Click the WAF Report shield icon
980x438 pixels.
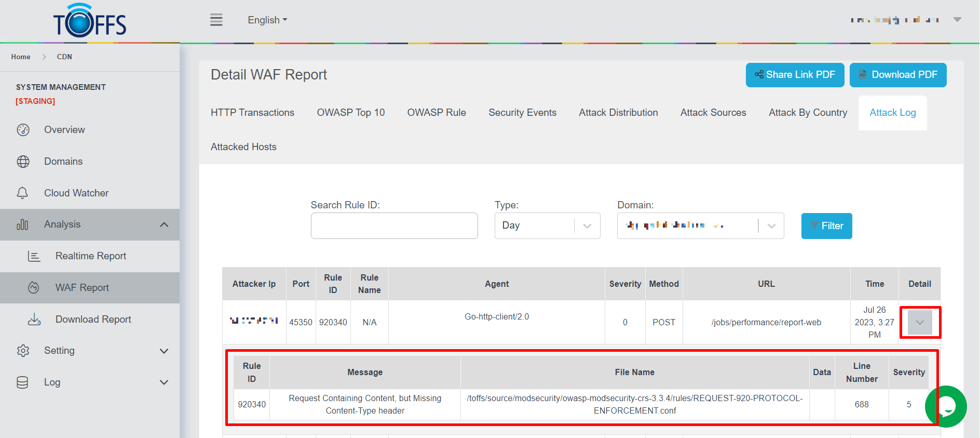tap(34, 287)
